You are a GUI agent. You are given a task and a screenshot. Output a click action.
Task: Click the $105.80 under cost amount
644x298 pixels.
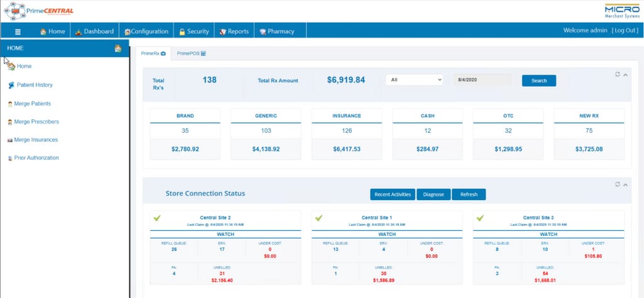(x=593, y=256)
